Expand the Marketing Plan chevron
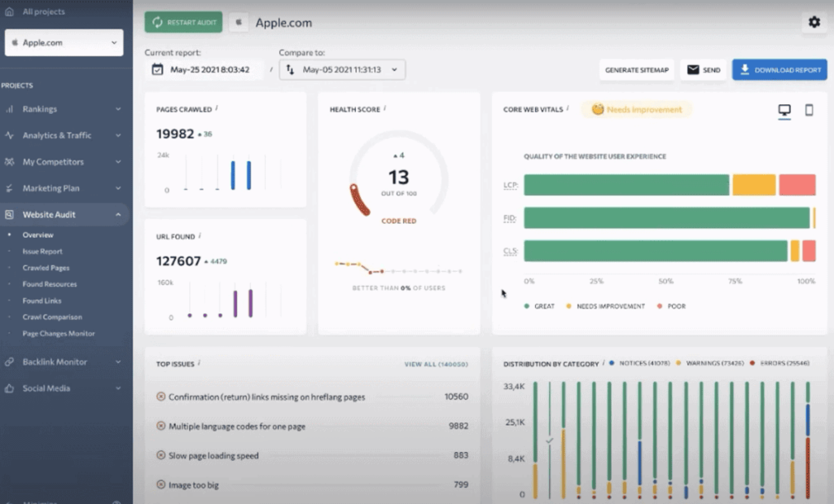Viewport: 834px width, 504px height. coord(118,188)
